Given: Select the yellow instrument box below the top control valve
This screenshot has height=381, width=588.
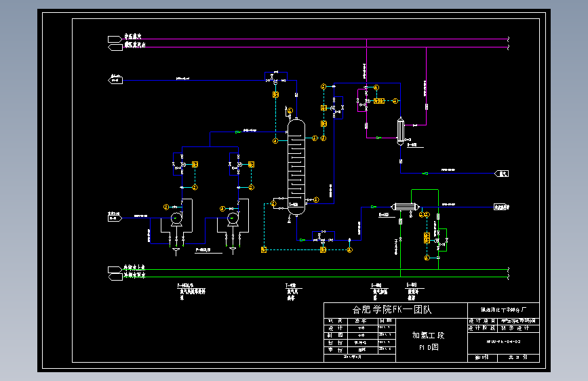Looking at the screenshot, I should click(275, 95).
